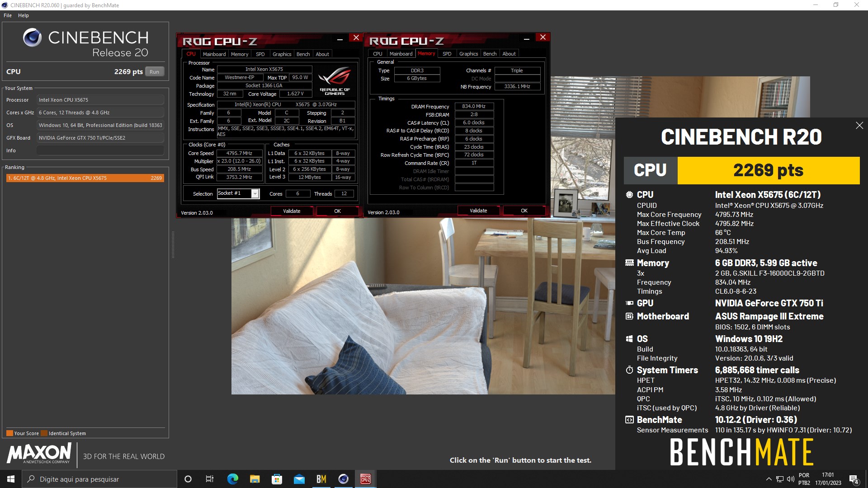Open Microsoft Store from taskbar

coord(277,479)
